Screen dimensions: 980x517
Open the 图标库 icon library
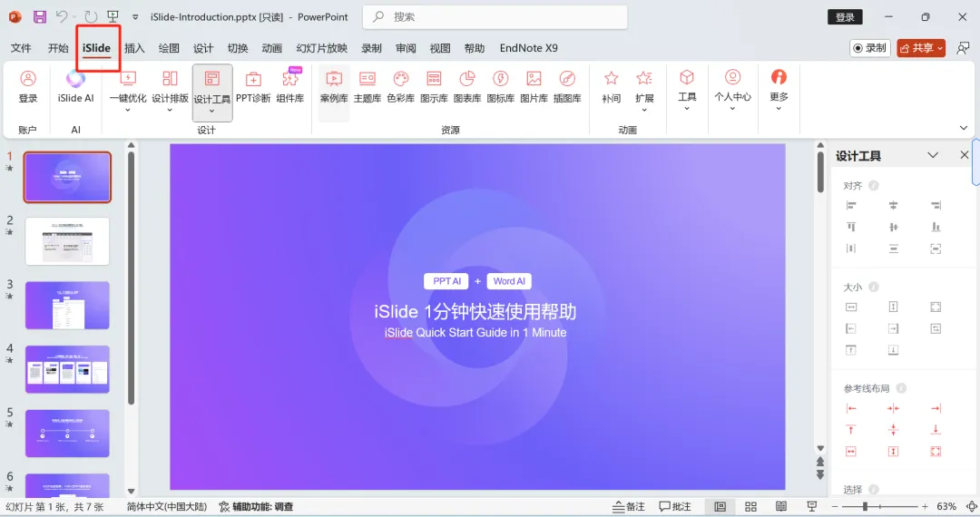click(x=501, y=86)
